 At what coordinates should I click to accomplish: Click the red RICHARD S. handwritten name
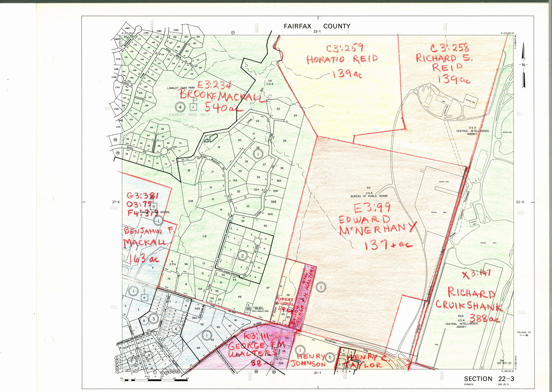[444, 58]
